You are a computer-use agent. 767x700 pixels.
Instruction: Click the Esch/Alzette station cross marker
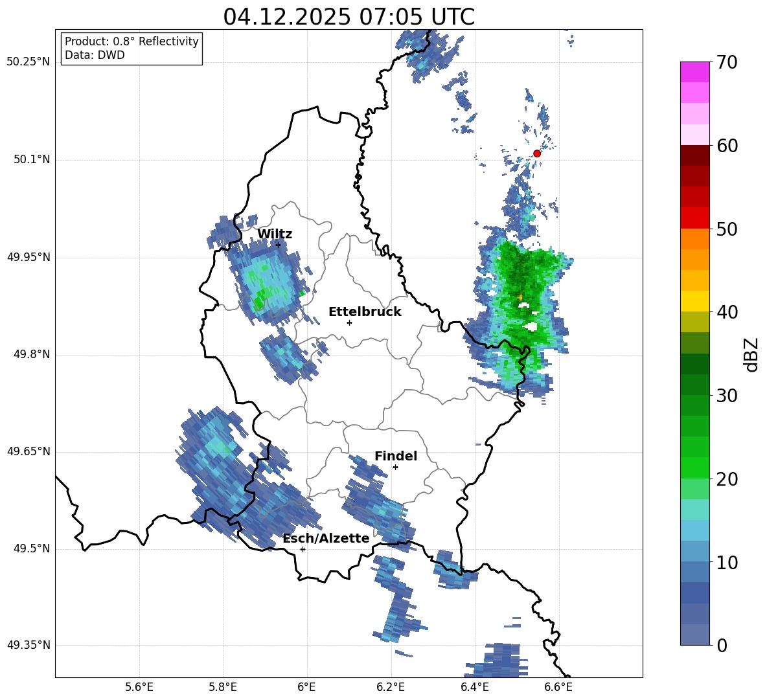click(x=303, y=549)
